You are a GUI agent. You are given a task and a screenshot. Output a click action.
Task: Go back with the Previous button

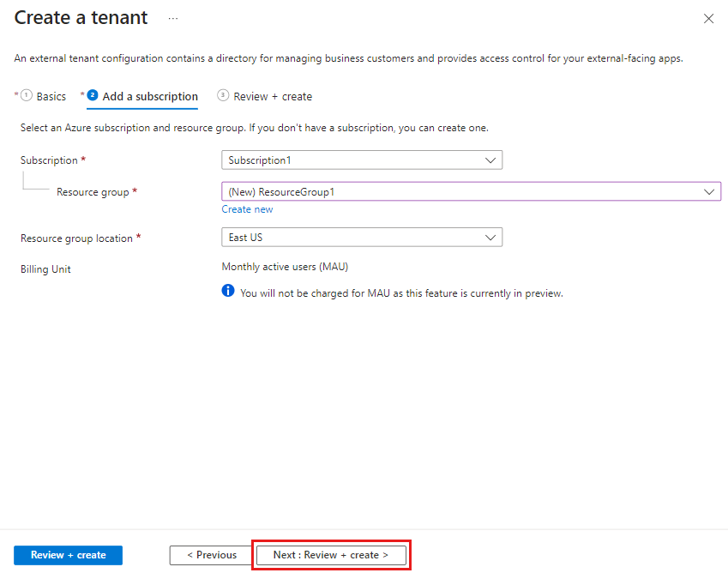212,555
